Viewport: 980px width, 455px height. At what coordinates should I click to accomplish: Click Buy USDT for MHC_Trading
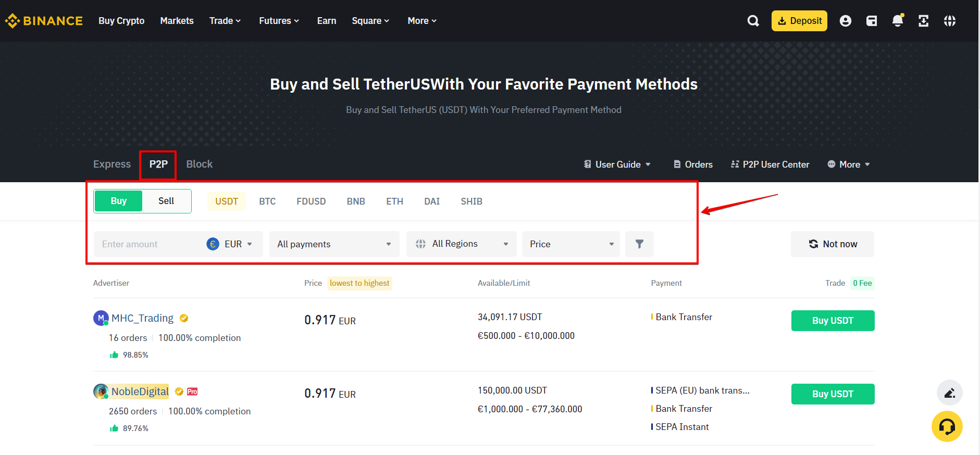point(833,321)
